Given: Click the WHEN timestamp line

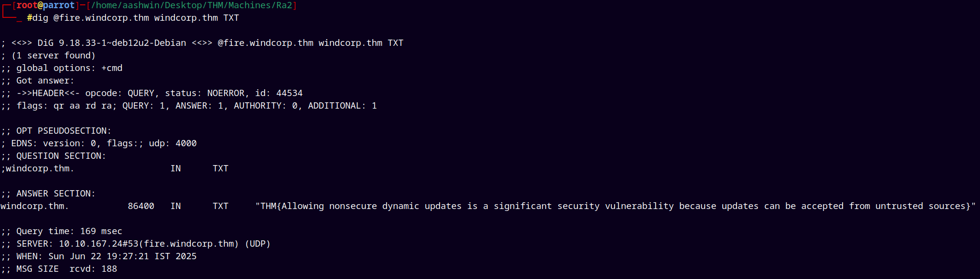Looking at the screenshot, I should pos(99,256).
